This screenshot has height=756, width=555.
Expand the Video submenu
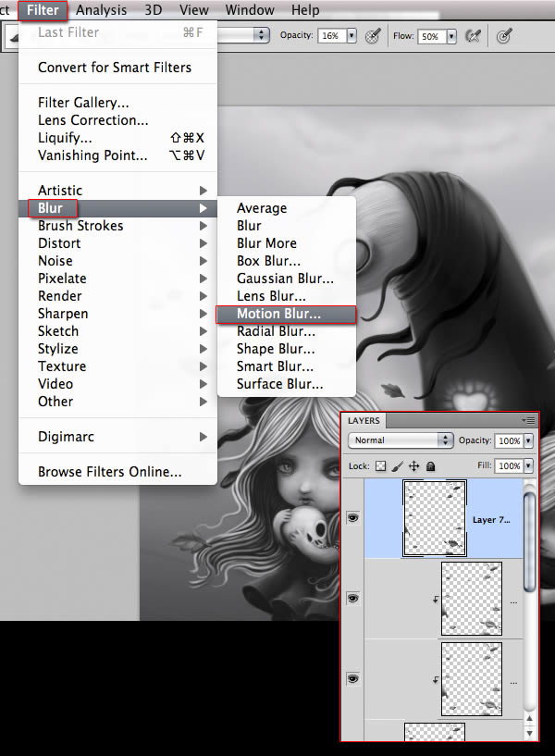pos(117,384)
